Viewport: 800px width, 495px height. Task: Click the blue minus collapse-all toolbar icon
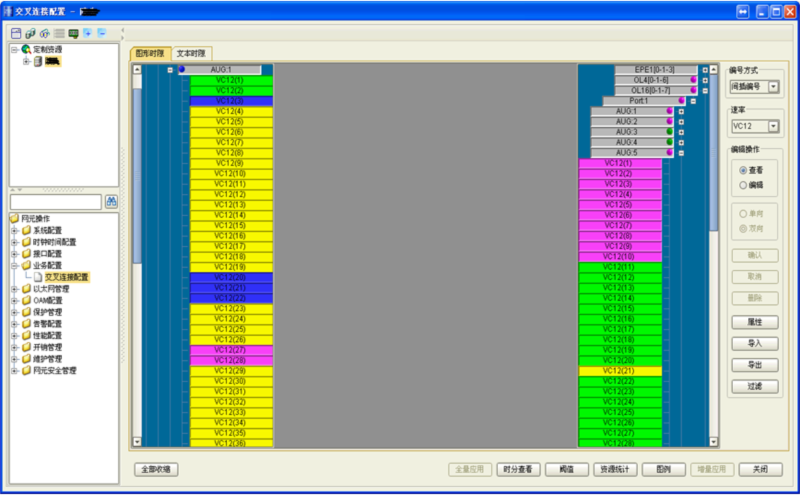click(102, 33)
